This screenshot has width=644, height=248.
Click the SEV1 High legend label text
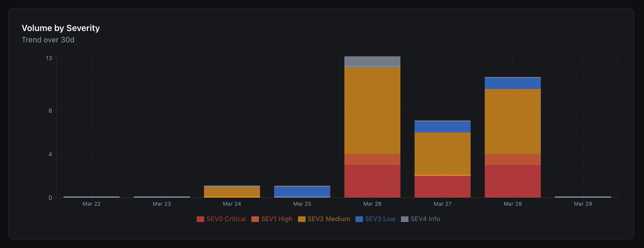tap(277, 219)
